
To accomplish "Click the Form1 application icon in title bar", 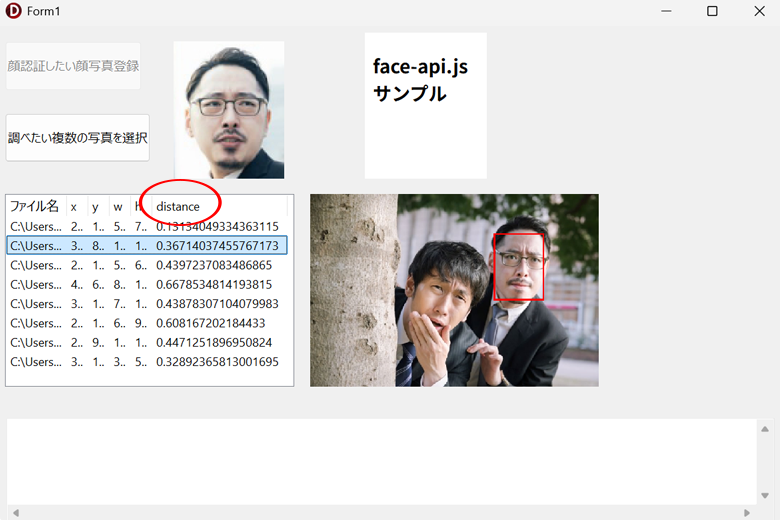I will point(13,11).
